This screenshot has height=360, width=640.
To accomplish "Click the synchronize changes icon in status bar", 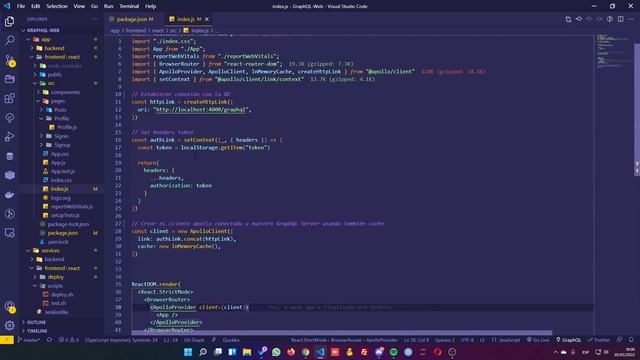I will pyautogui.click(x=49, y=340).
